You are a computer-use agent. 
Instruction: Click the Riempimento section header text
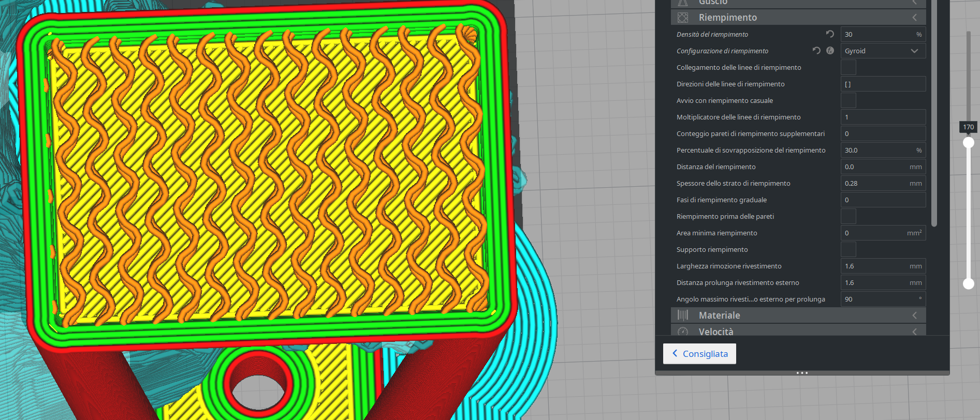(727, 18)
